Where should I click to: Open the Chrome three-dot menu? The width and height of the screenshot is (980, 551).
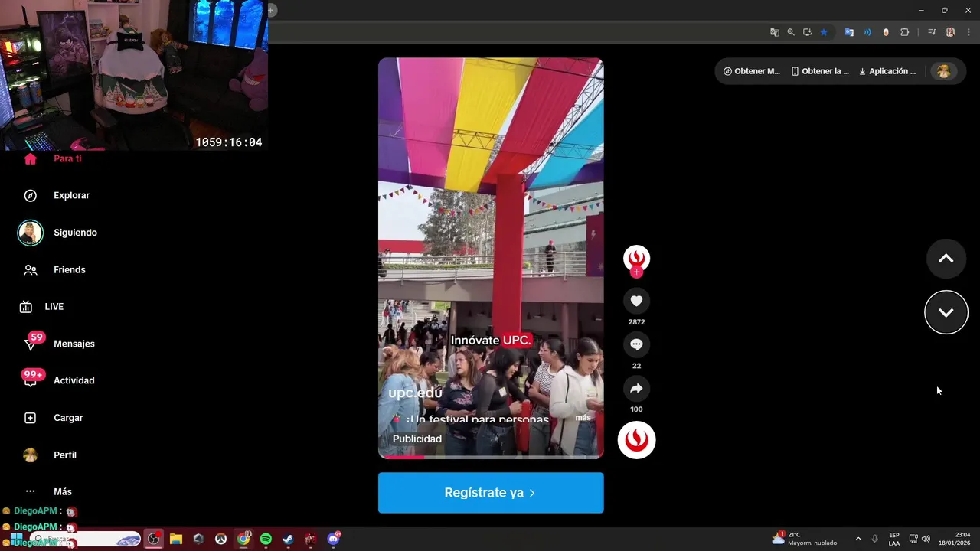pyautogui.click(x=969, y=32)
